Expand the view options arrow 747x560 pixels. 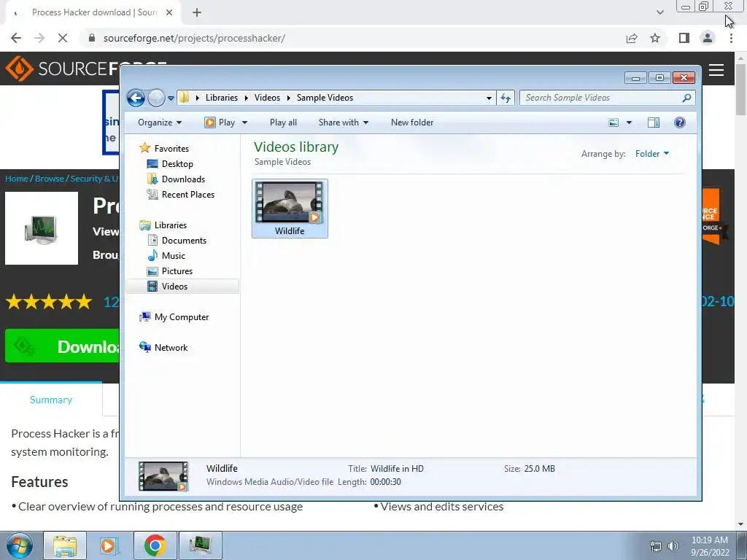(629, 122)
